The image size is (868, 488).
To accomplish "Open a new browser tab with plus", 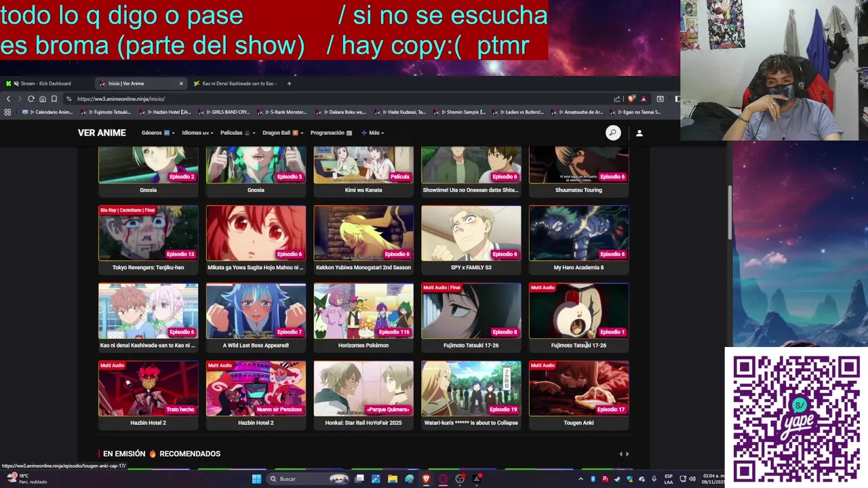I will click(x=289, y=83).
